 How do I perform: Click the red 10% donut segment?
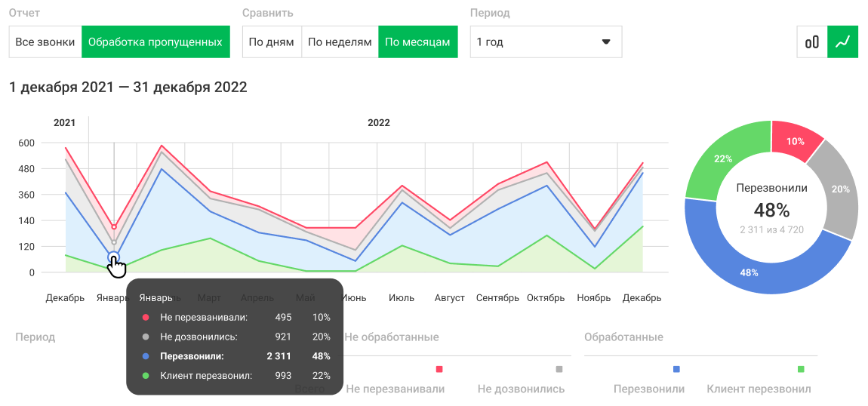click(795, 141)
